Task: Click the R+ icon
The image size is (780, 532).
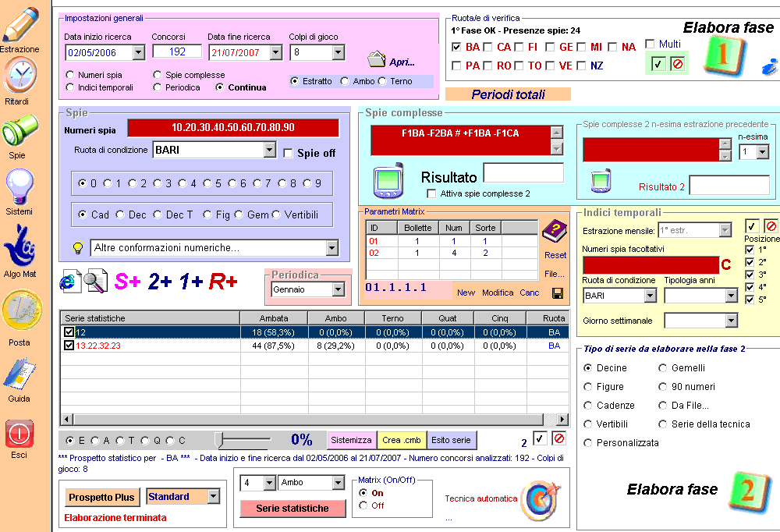Action: [x=222, y=281]
